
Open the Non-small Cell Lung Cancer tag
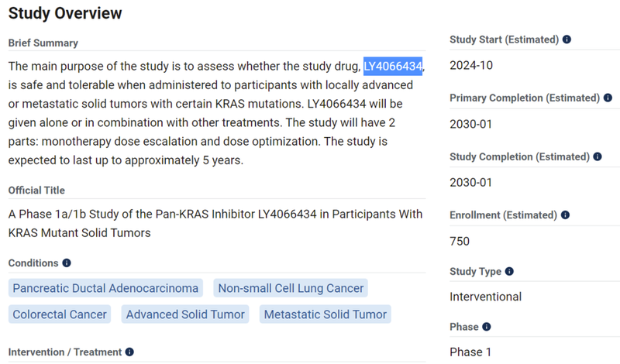pos(291,288)
